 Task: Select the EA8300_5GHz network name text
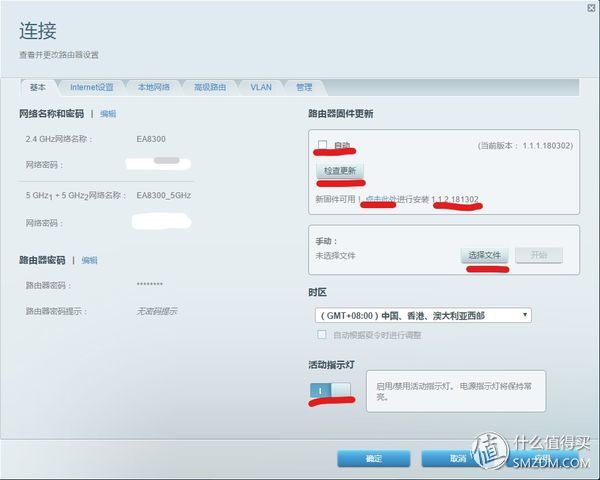pyautogui.click(x=164, y=195)
